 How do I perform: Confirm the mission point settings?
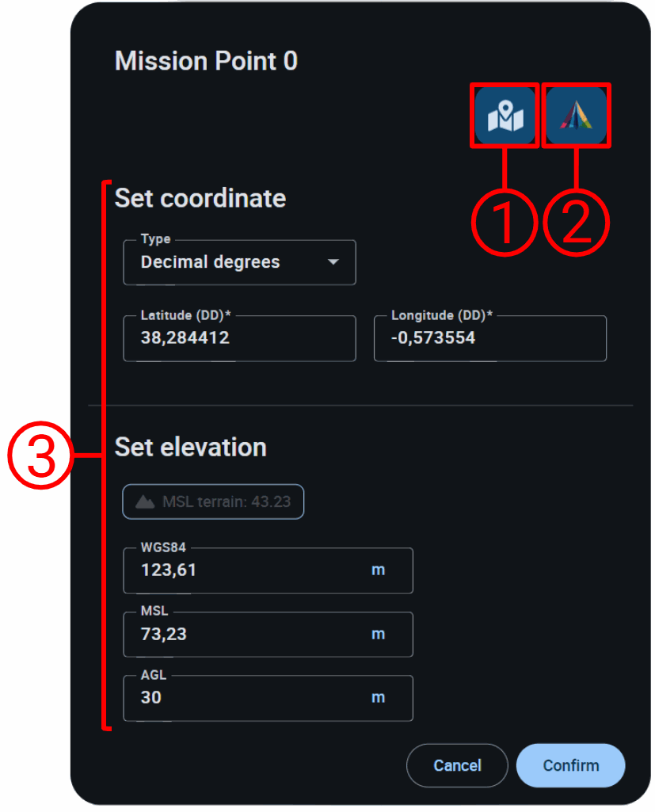pyautogui.click(x=570, y=766)
